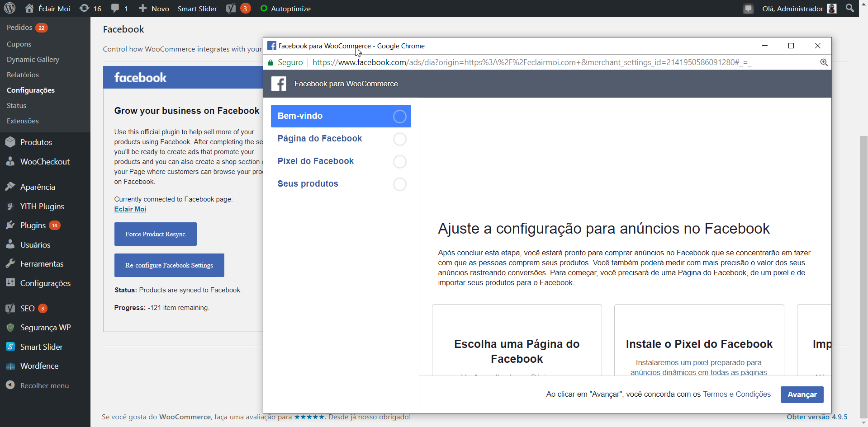The width and height of the screenshot is (868, 427).
Task: Open the updates icon showing 16
Action: pyautogui.click(x=84, y=8)
